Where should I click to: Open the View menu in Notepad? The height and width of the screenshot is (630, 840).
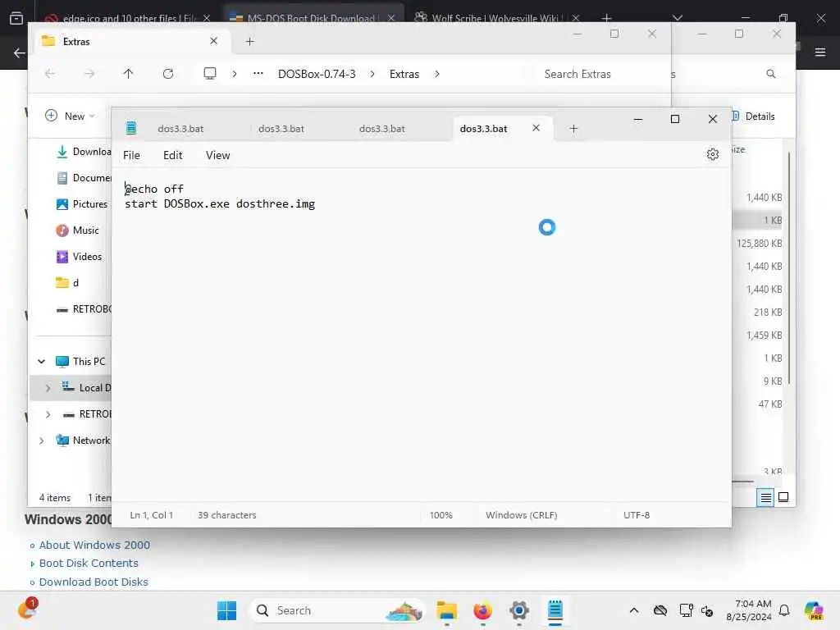point(217,155)
